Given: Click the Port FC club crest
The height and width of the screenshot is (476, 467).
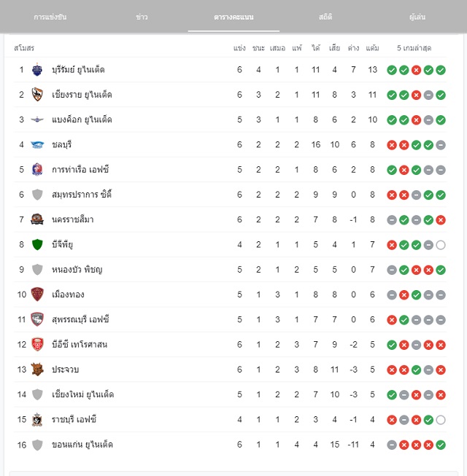Looking at the screenshot, I should tap(37, 170).
